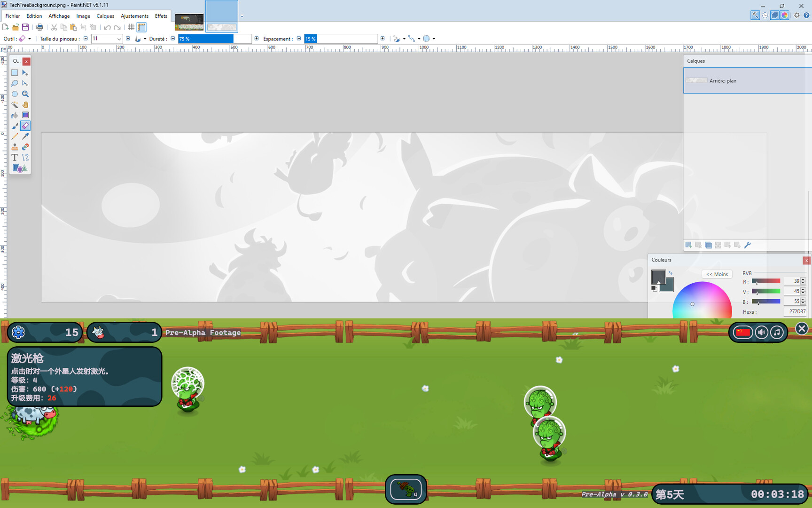Select the Clone Stamp tool

pyautogui.click(x=15, y=147)
